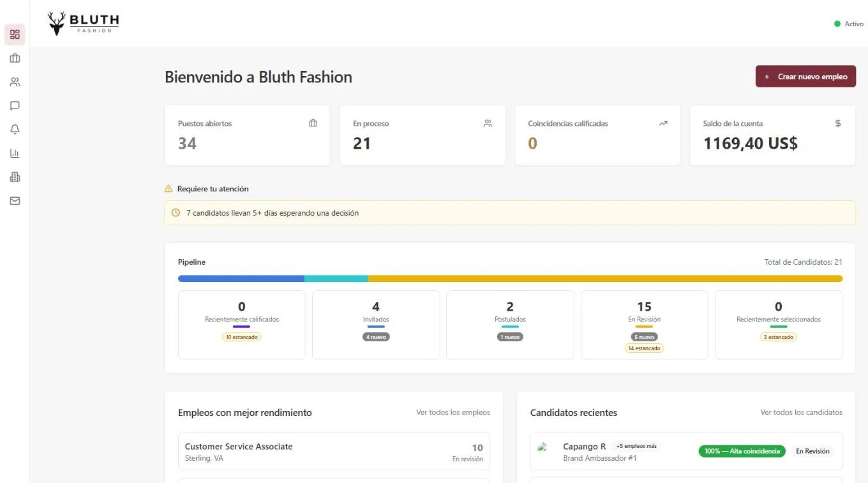Click 14 estancado badge under En Revisión
The width and height of the screenshot is (868, 483).
[645, 348]
